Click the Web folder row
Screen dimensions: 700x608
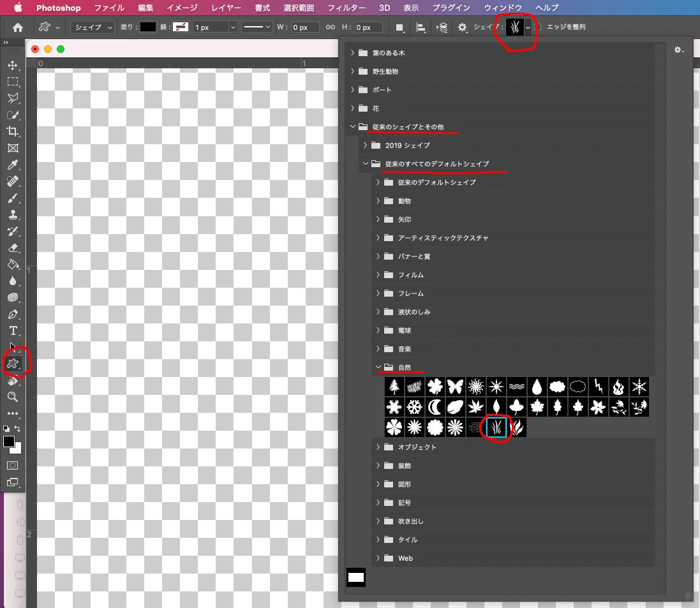[x=514, y=558]
